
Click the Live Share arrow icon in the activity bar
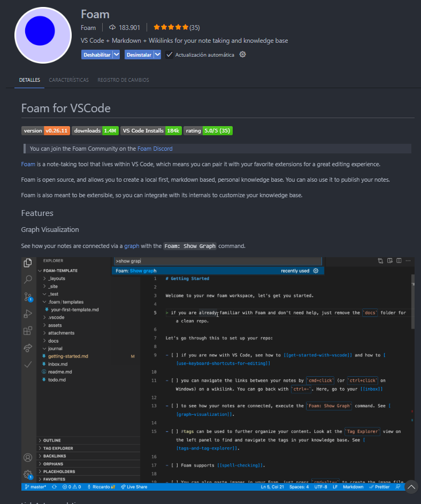28,347
